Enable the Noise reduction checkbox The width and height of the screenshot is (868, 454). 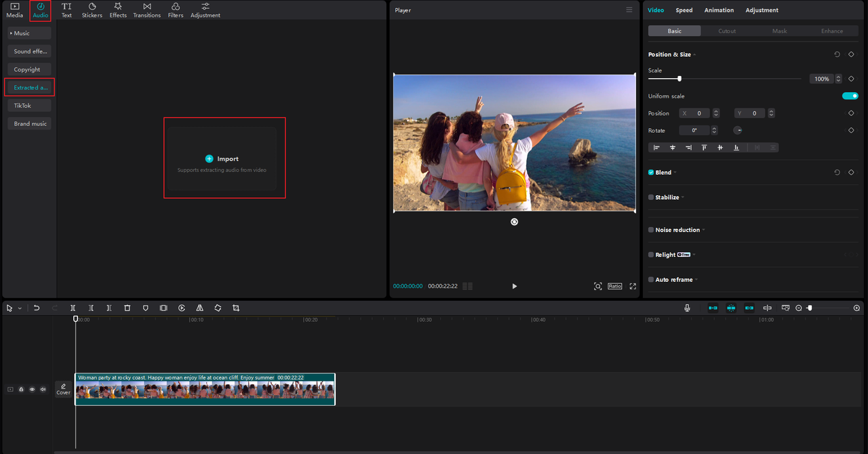pyautogui.click(x=651, y=230)
